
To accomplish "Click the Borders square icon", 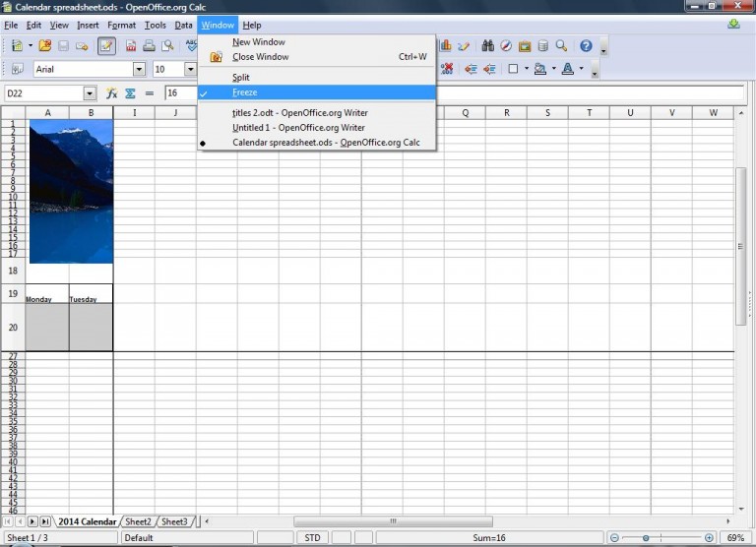I will coord(513,69).
